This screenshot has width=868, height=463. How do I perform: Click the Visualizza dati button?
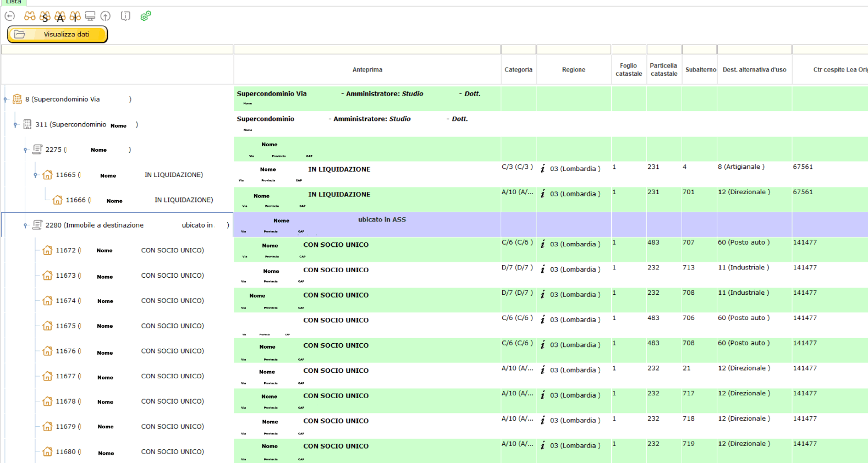57,34
